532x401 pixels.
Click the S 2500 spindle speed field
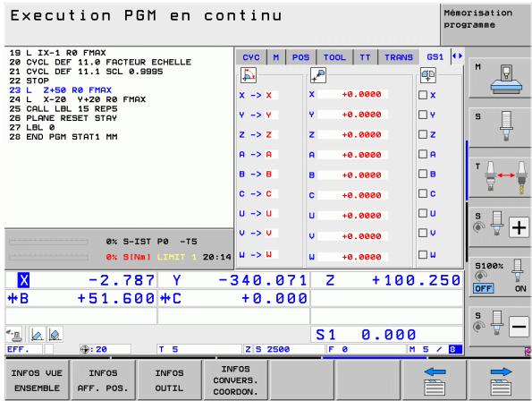(290, 349)
